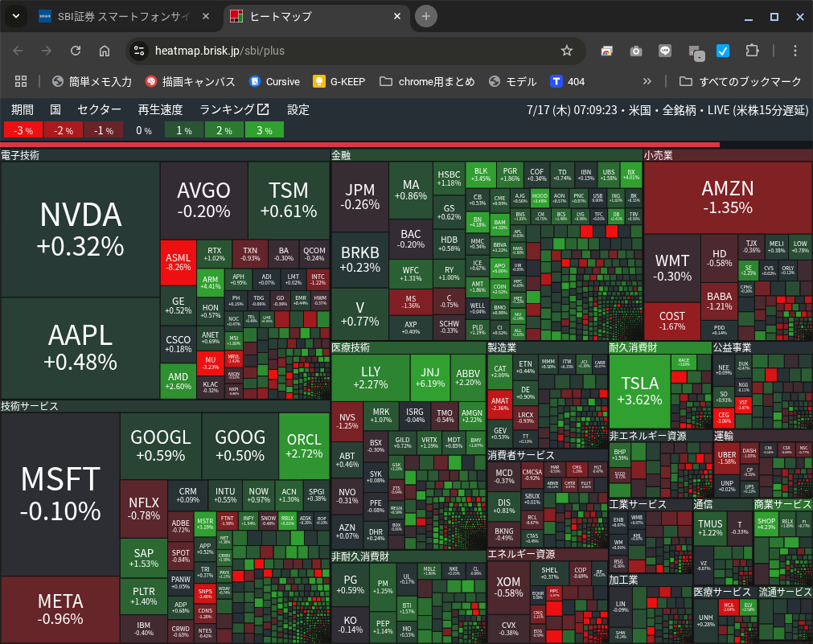Open the tab search dropdown arrow
The image size is (813, 644).
(16, 17)
